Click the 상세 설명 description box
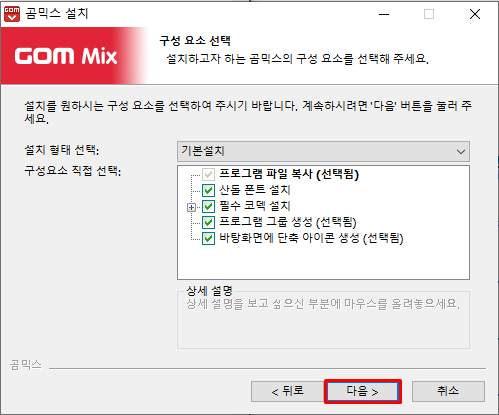 point(323,320)
